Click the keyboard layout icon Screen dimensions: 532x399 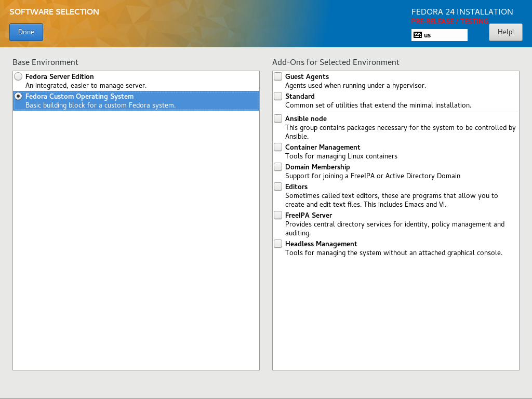(x=418, y=35)
